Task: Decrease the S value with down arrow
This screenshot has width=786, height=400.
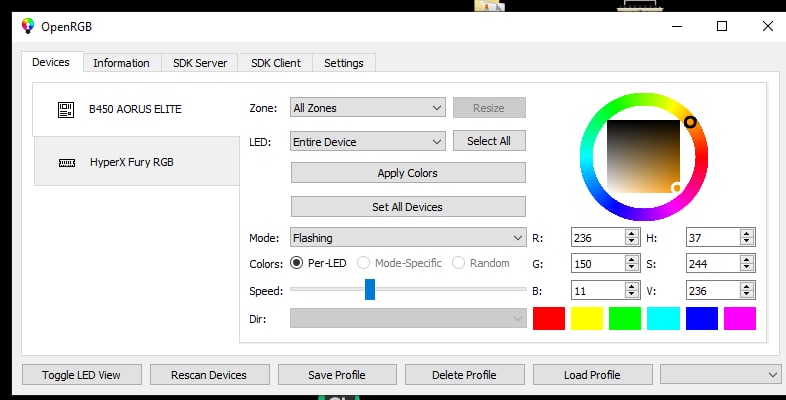Action: [x=747, y=268]
